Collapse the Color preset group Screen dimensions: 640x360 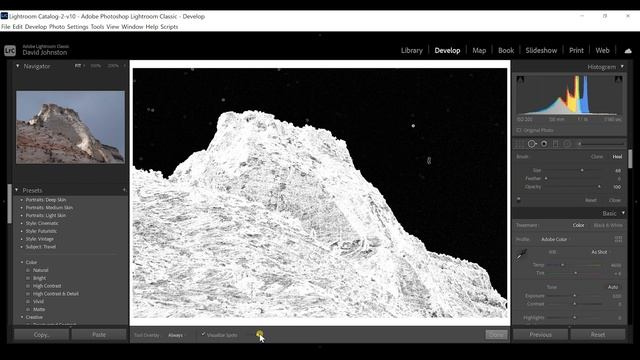[22, 262]
